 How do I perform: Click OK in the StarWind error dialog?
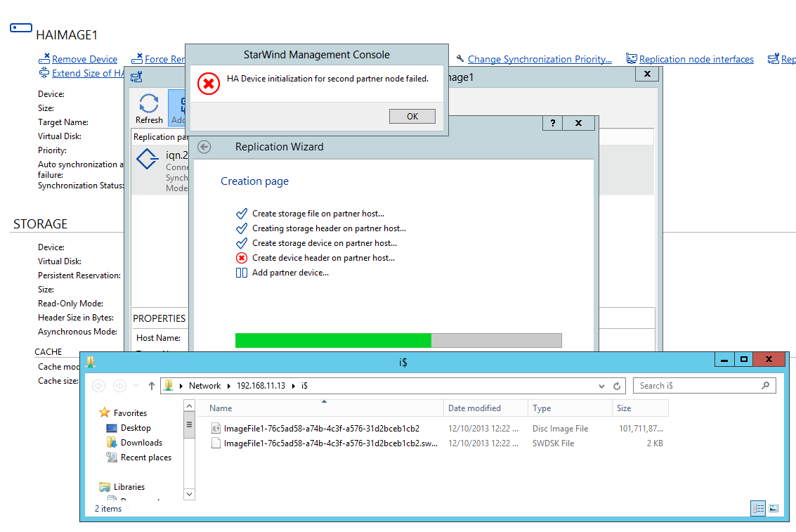[412, 116]
